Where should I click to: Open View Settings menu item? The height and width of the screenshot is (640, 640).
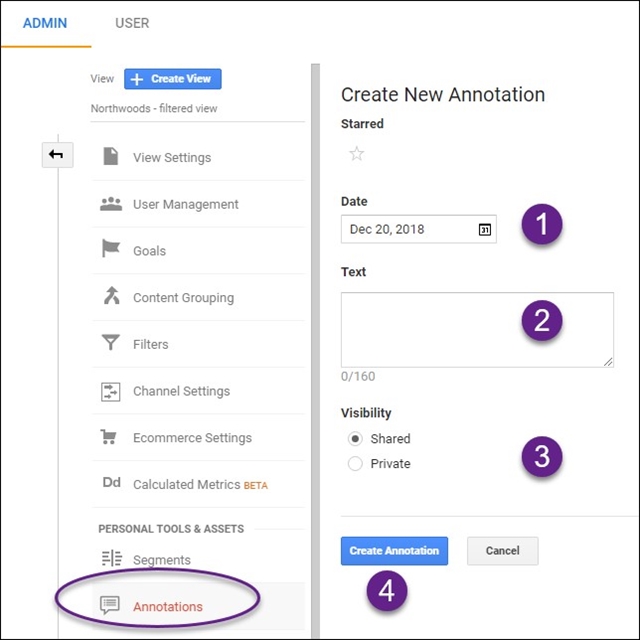pos(199,158)
